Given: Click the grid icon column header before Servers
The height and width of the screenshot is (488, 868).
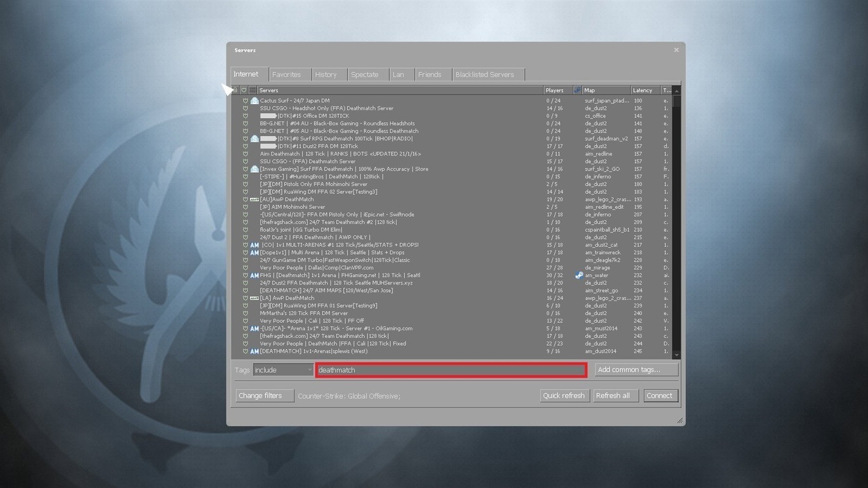Looking at the screenshot, I should [x=253, y=90].
